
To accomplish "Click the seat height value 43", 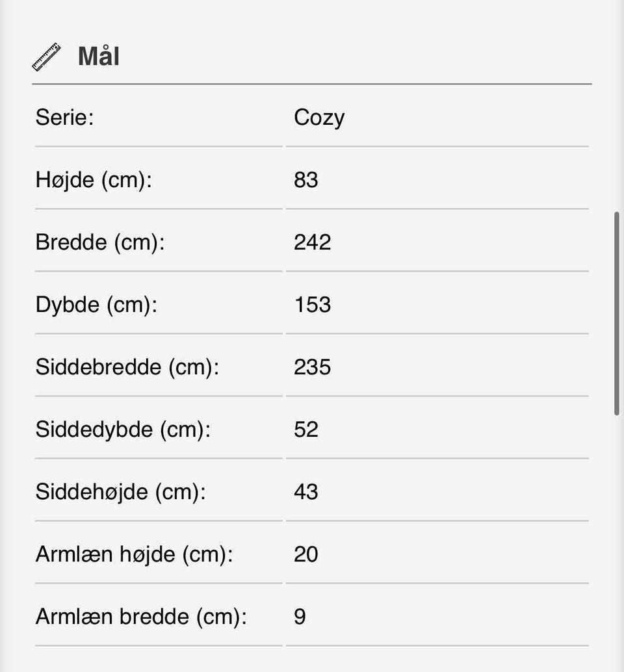I will tap(305, 492).
